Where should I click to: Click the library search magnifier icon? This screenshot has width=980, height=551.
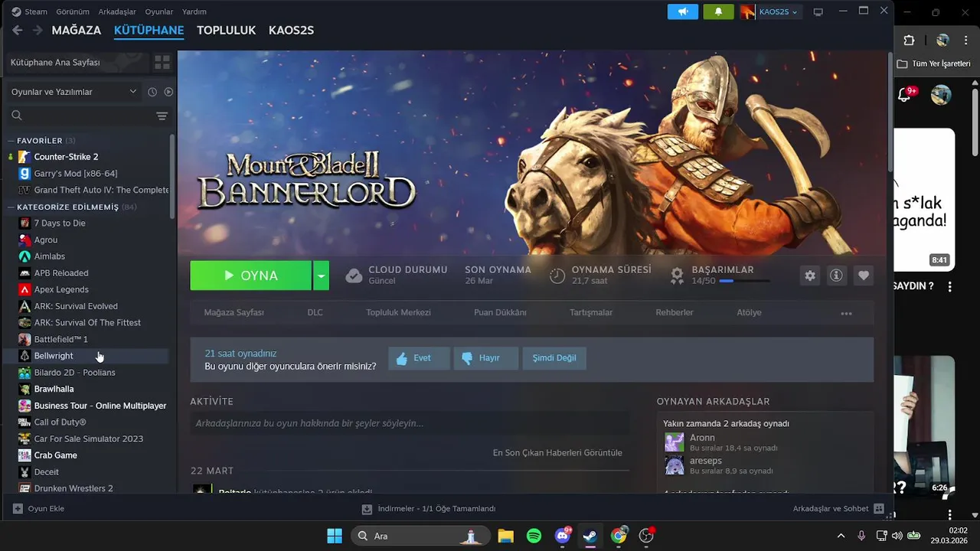pyautogui.click(x=17, y=116)
